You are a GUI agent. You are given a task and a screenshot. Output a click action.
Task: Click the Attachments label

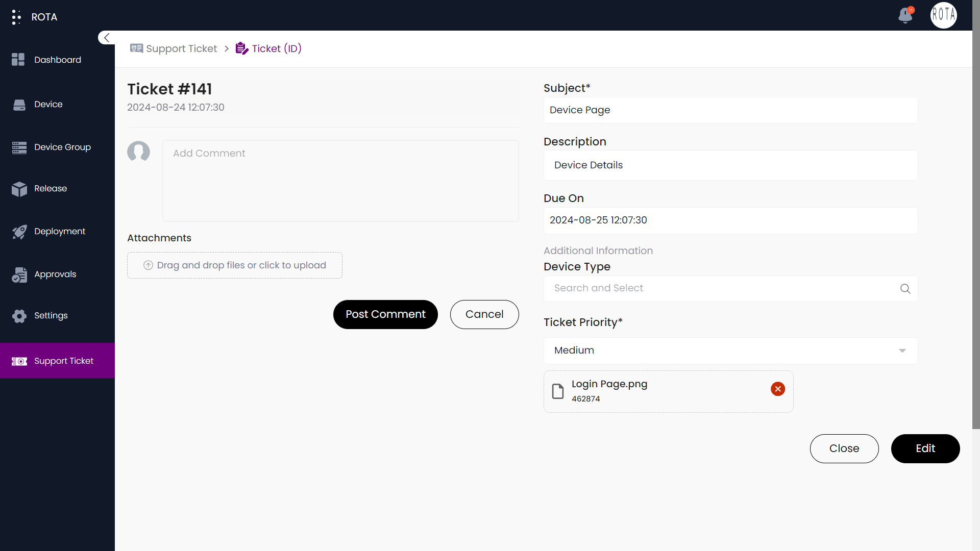point(159,238)
